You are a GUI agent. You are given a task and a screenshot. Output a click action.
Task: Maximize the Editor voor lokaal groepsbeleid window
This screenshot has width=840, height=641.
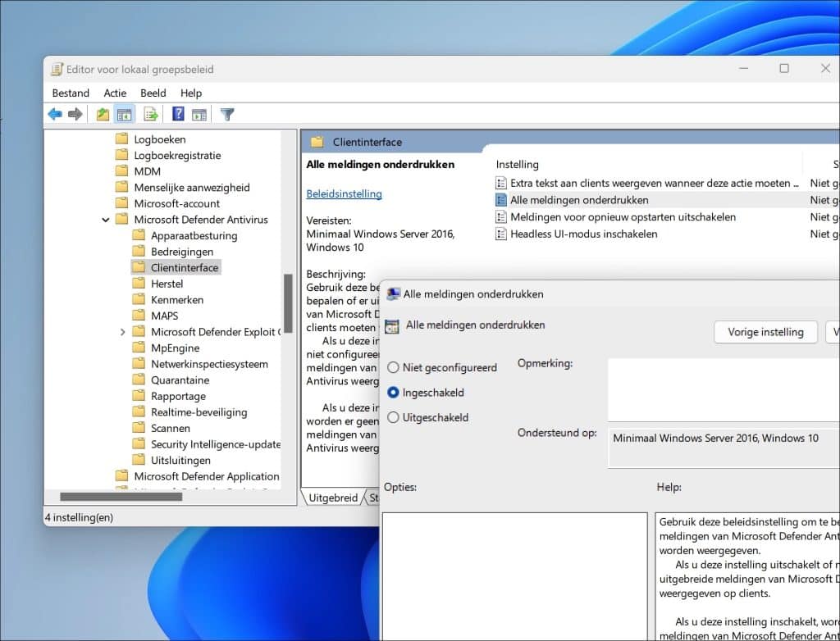[784, 68]
